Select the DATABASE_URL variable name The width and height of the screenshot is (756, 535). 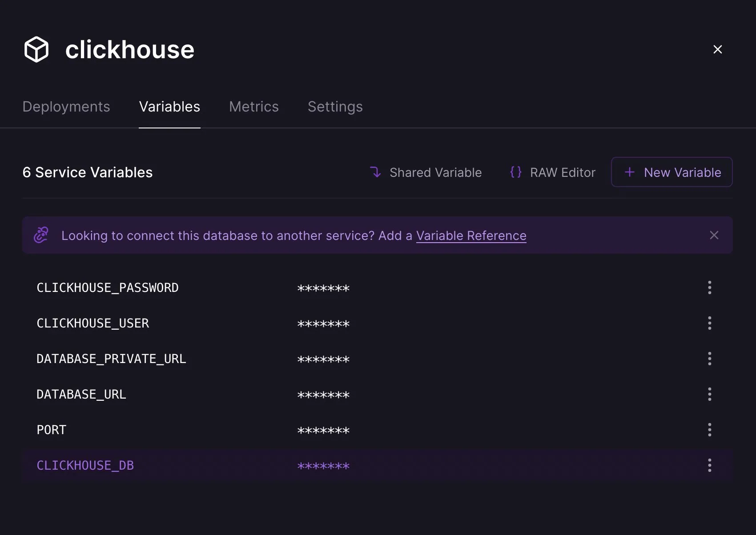coord(81,395)
